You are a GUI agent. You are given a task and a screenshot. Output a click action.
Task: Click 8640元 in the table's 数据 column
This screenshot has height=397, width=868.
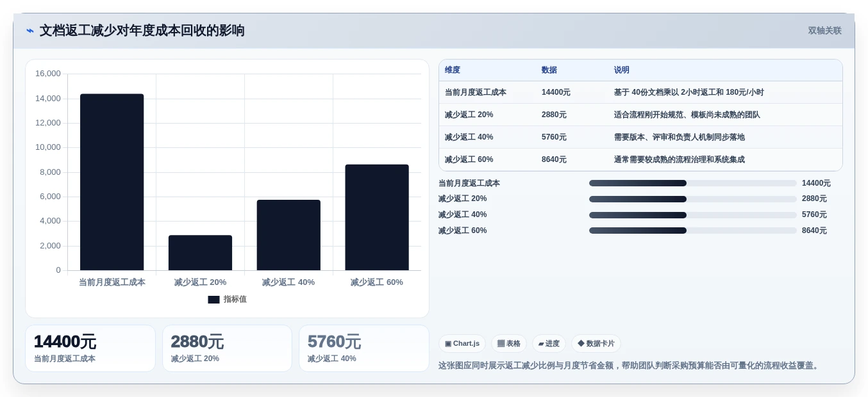(554, 159)
